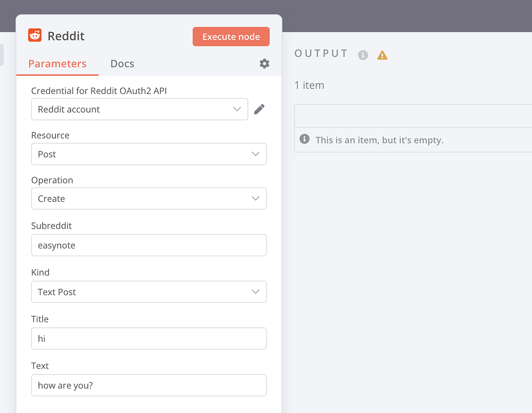Click the Subreddit field containing easynote
The image size is (532, 413).
pos(149,245)
